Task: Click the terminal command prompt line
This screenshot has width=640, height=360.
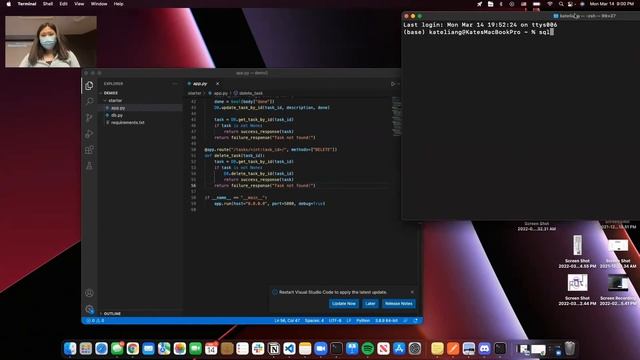Action: click(478, 32)
